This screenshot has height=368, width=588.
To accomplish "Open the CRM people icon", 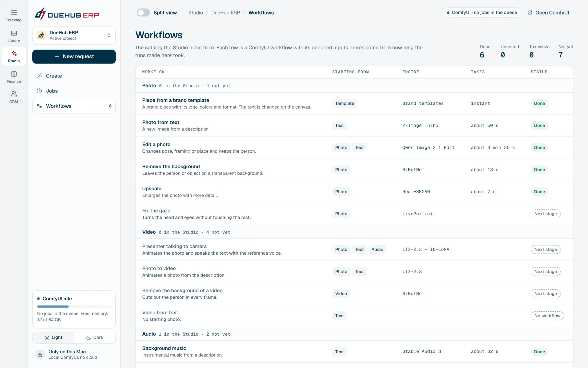I will (14, 94).
